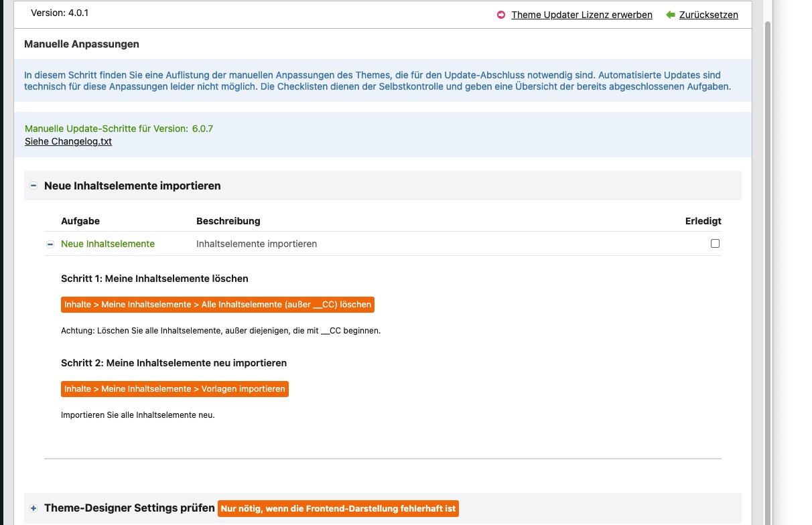
Task: Click minus icon beside the Neue Inhaltselemente task
Action: pyautogui.click(x=50, y=244)
